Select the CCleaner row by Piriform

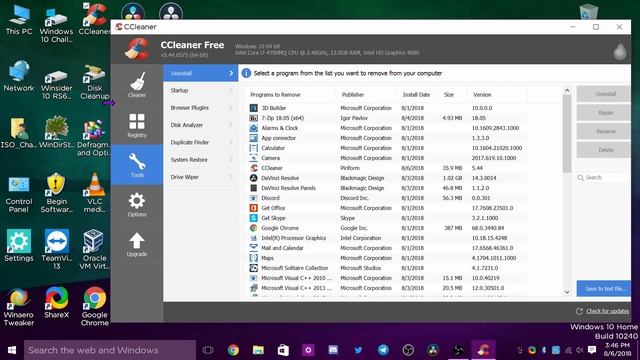[386, 168]
